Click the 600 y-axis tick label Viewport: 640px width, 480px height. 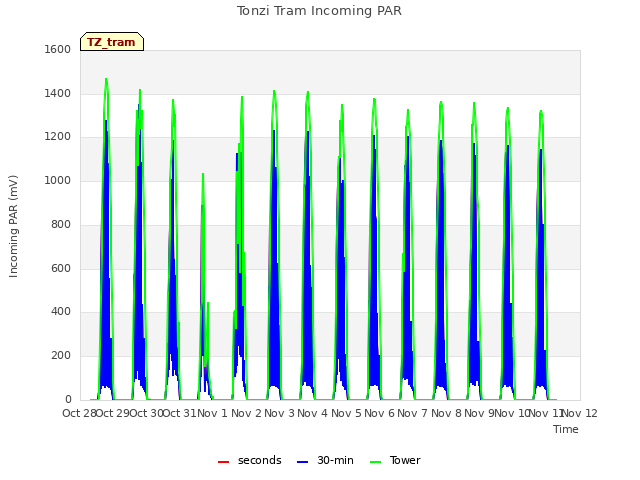(61, 268)
